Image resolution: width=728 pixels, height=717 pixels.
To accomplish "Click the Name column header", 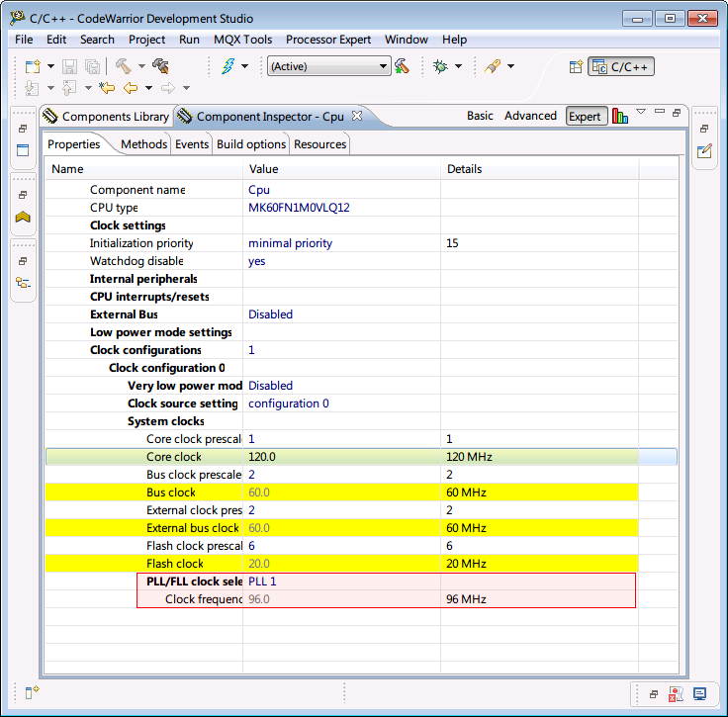I will 143,169.
